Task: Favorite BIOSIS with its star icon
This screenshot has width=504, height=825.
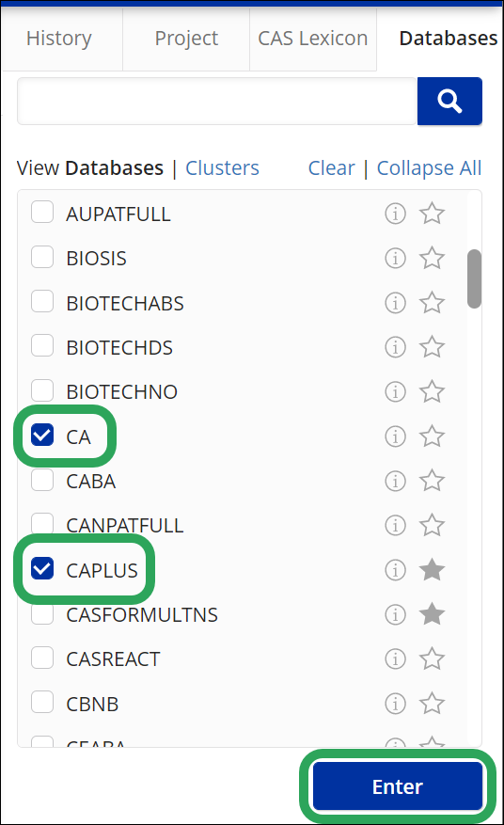Action: (x=432, y=258)
